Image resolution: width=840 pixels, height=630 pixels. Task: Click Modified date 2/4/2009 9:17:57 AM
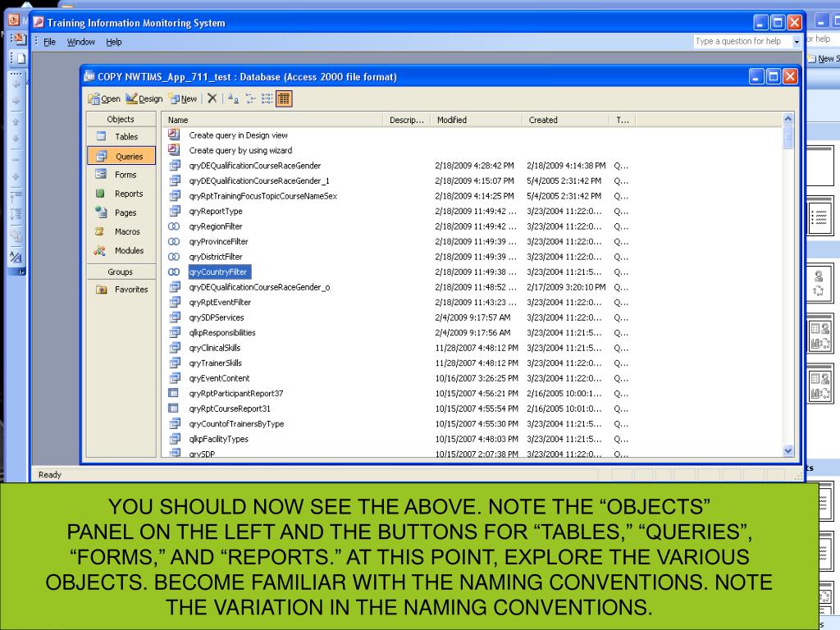[x=473, y=317]
